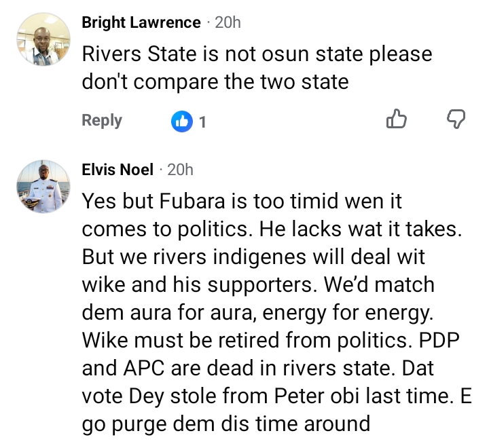Visit Elvis Noel's profile via name
489x448 pixels.
tap(117, 170)
